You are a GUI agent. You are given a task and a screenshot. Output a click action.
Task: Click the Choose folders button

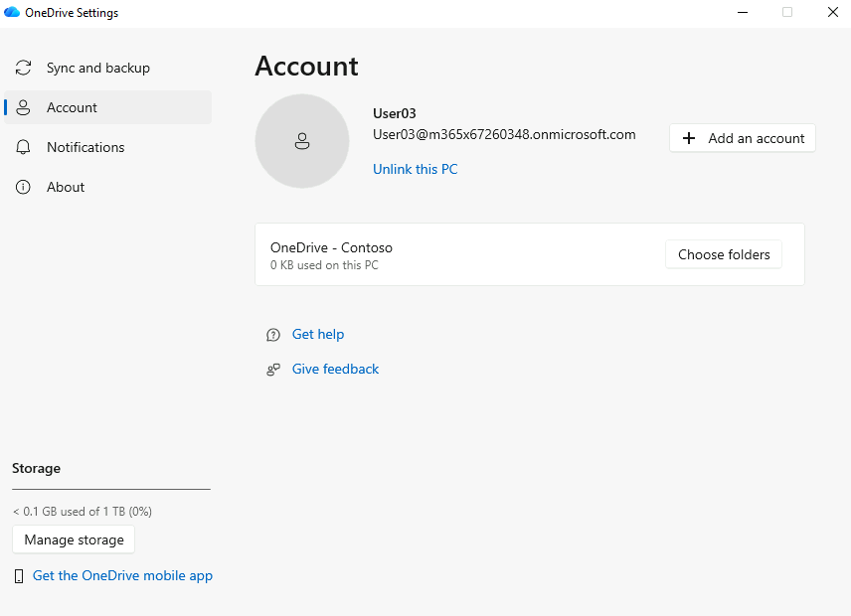pos(724,254)
